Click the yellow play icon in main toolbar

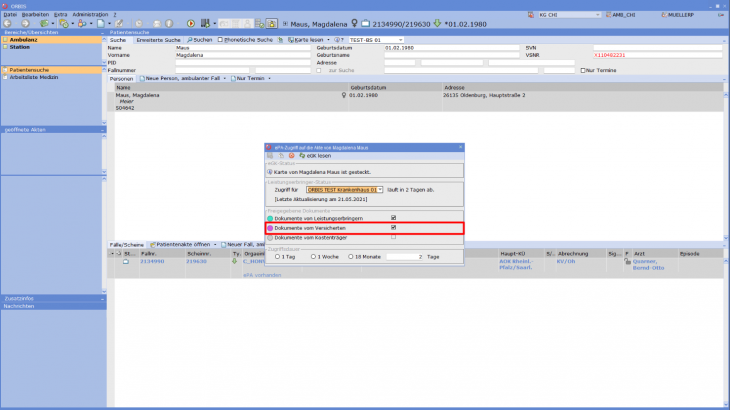point(191,23)
